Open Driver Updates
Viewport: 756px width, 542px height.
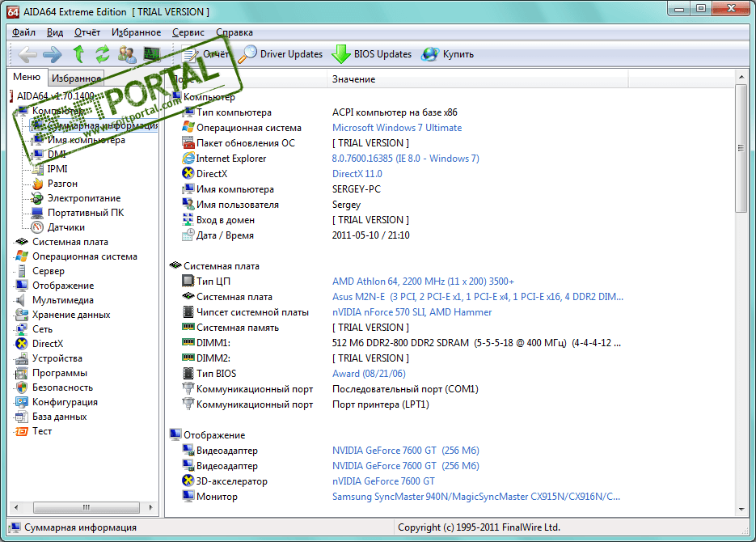[281, 54]
